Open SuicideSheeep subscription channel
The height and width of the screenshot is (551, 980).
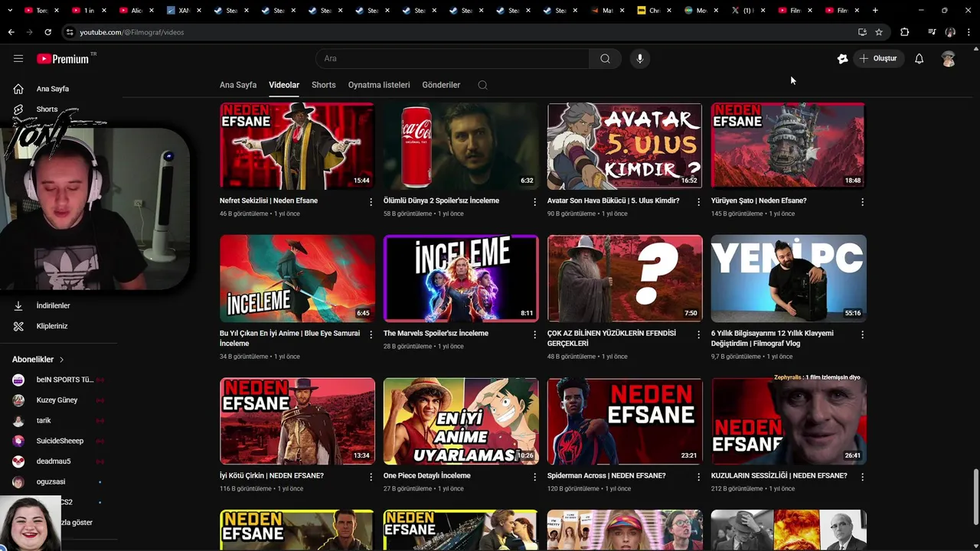pyautogui.click(x=58, y=441)
